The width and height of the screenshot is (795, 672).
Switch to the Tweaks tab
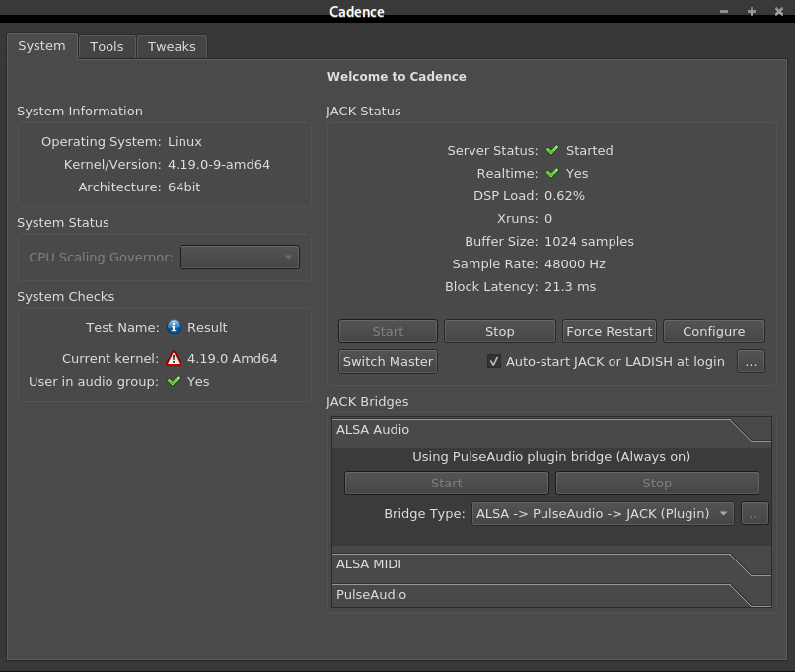coord(172,46)
